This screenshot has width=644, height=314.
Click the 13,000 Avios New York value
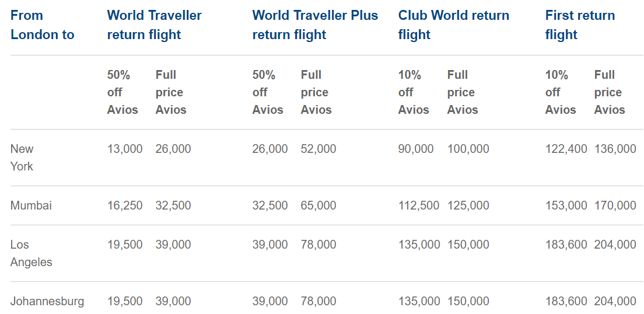tap(125, 149)
